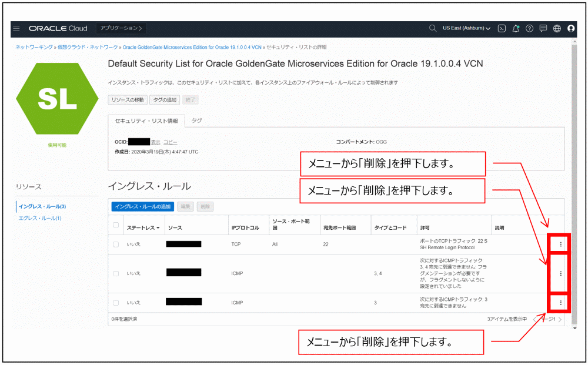
Task: Select the ICMP 3, 4 rule row checkbox
Action: coord(116,273)
